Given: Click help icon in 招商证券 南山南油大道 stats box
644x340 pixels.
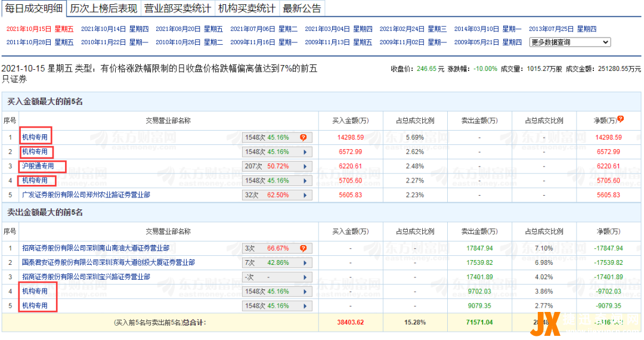Looking at the screenshot, I should (x=303, y=248).
